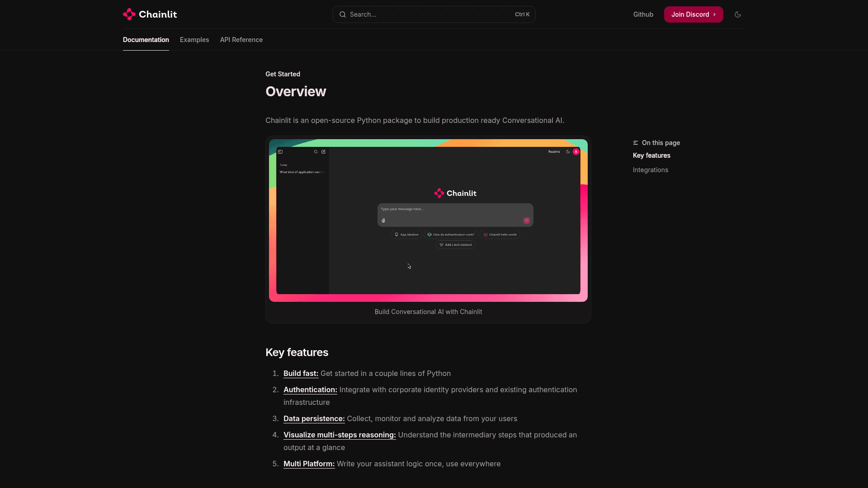
Task: Open the Examples tab
Action: click(x=194, y=40)
